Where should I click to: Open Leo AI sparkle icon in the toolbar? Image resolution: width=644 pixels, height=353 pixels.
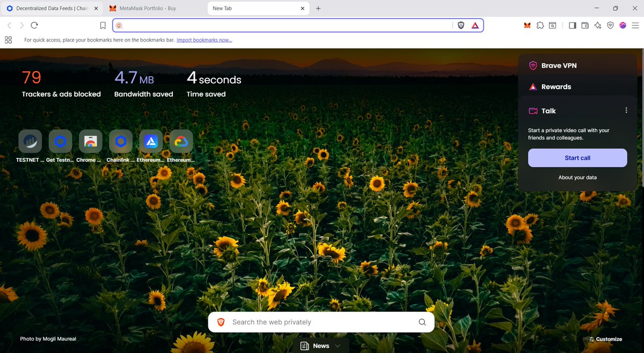pos(597,25)
